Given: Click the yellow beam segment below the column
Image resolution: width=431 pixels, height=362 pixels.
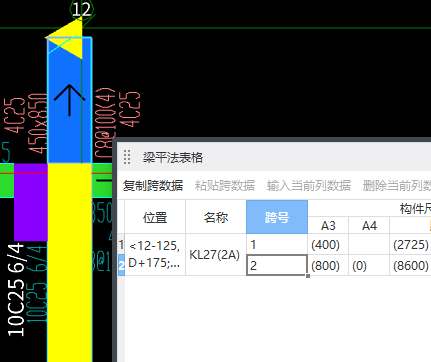Looking at the screenshot, I should pyautogui.click(x=70, y=262).
